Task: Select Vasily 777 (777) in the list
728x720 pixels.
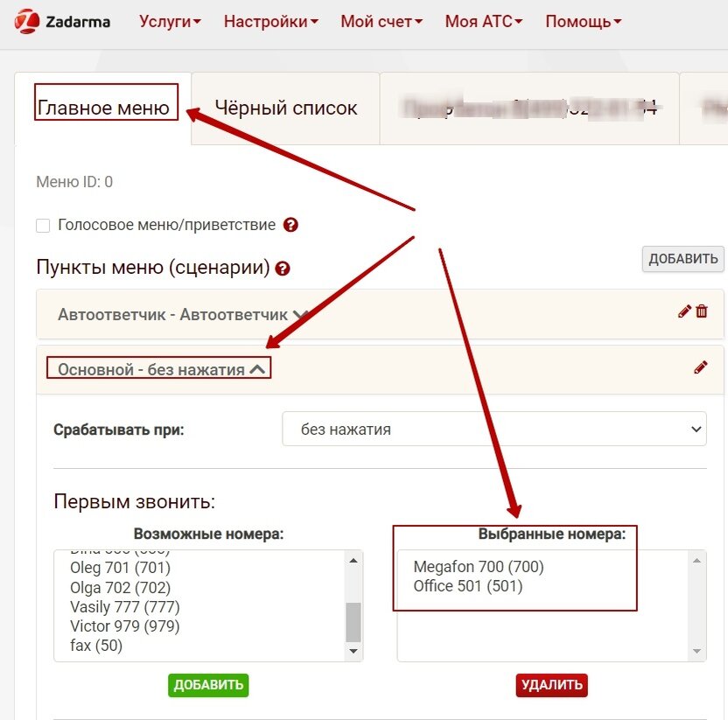Action: tap(125, 607)
